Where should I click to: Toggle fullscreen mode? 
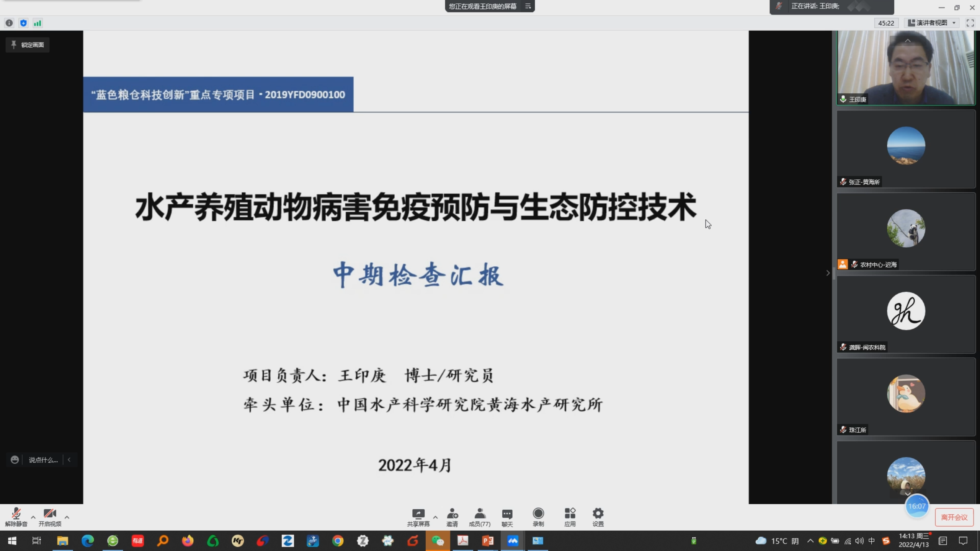[x=970, y=23]
